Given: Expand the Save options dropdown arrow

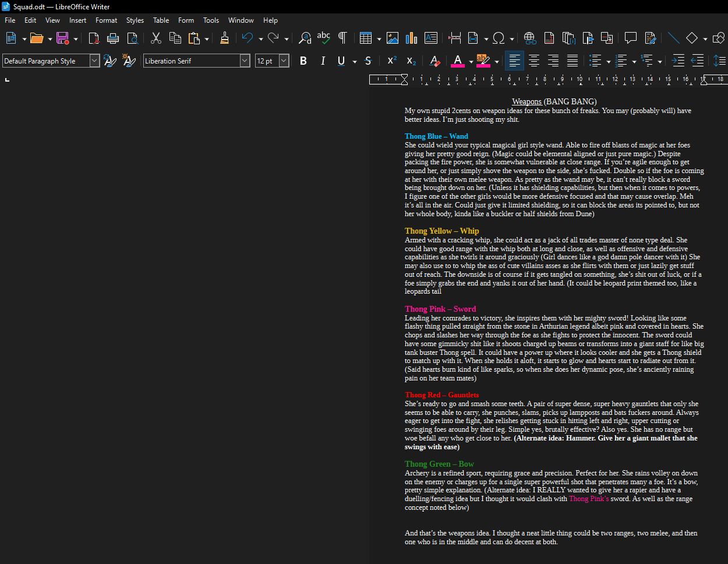Looking at the screenshot, I should [76, 38].
